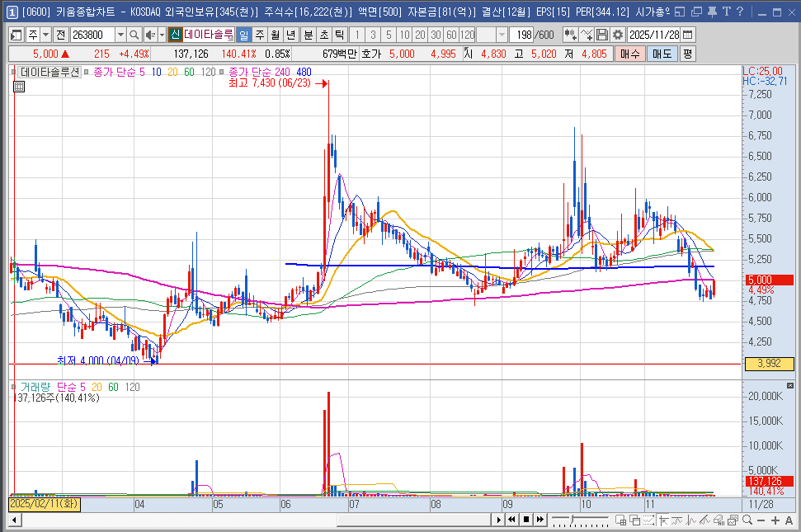
Task: Click the 매수 buy button
Action: point(630,54)
